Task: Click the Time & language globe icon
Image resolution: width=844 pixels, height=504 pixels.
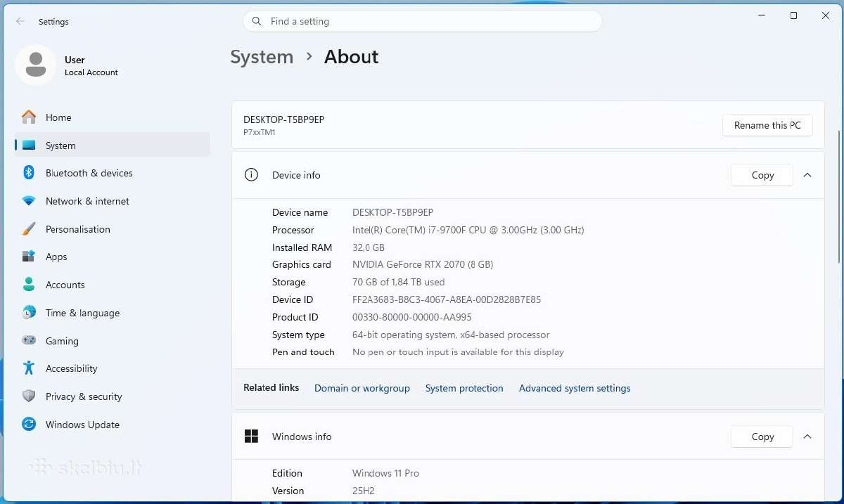Action: pos(29,313)
